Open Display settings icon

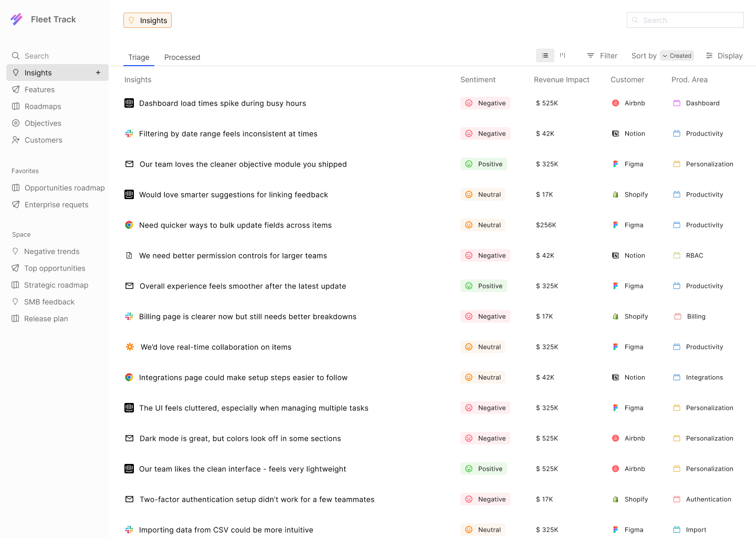click(709, 56)
